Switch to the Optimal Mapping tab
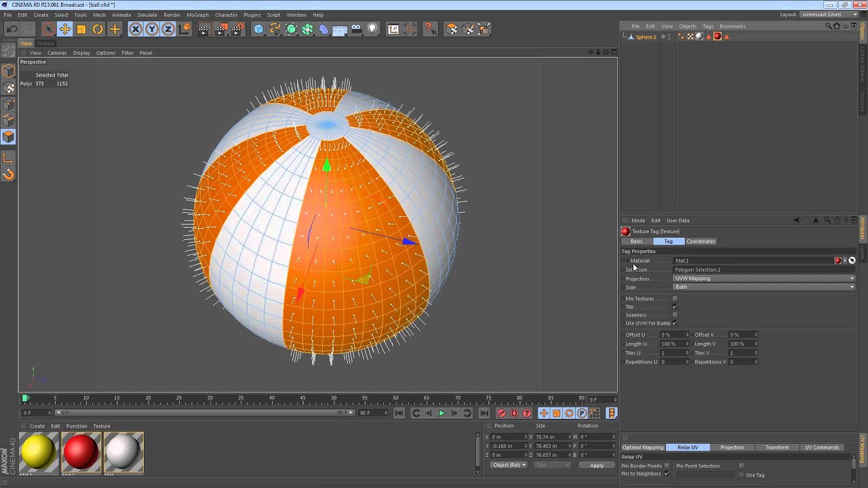Image resolution: width=868 pixels, height=488 pixels. click(643, 447)
